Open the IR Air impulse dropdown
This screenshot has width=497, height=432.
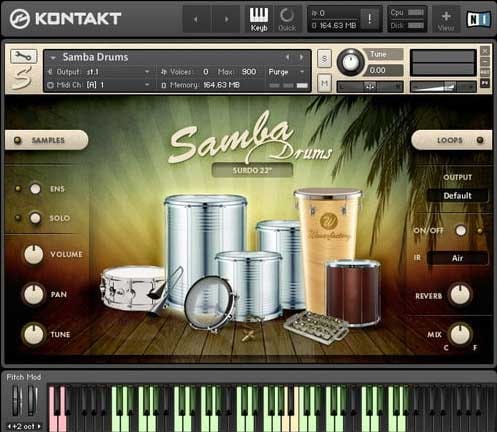click(x=458, y=258)
